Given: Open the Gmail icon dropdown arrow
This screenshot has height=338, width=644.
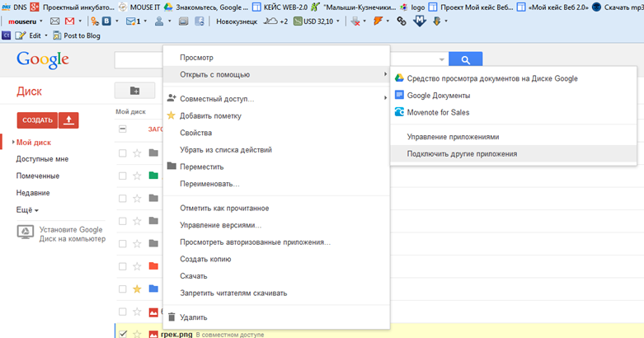Looking at the screenshot, I should coord(80,21).
